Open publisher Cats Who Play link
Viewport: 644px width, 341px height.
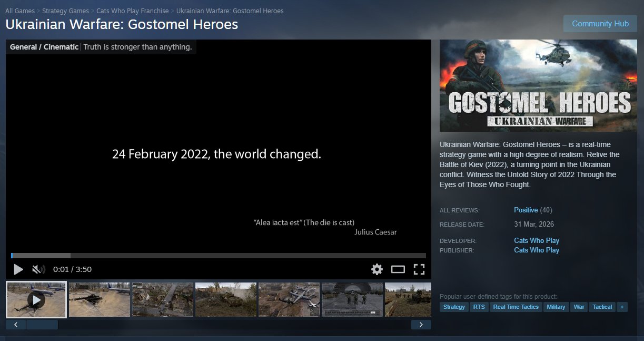click(x=537, y=250)
